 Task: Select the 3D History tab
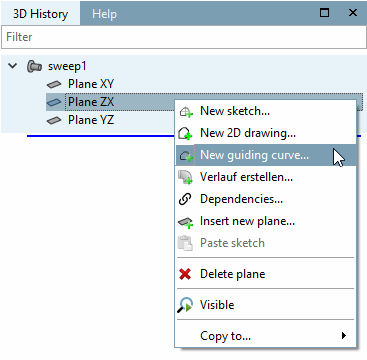coord(40,14)
